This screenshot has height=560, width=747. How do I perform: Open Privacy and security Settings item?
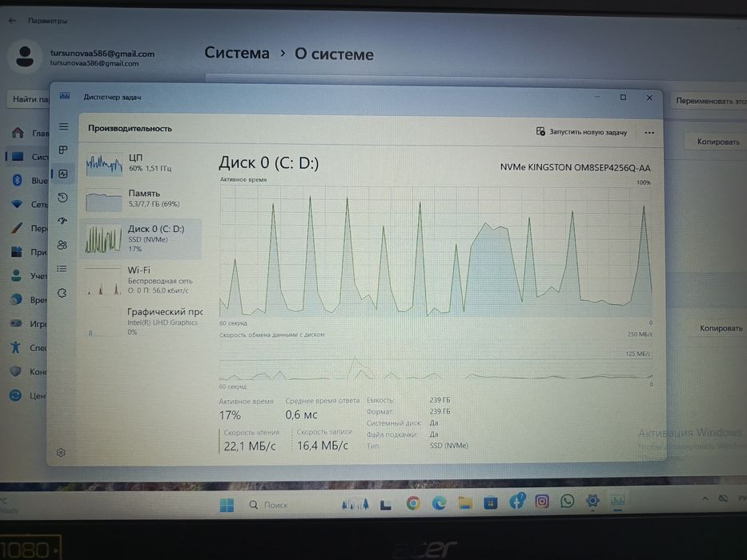point(30,371)
